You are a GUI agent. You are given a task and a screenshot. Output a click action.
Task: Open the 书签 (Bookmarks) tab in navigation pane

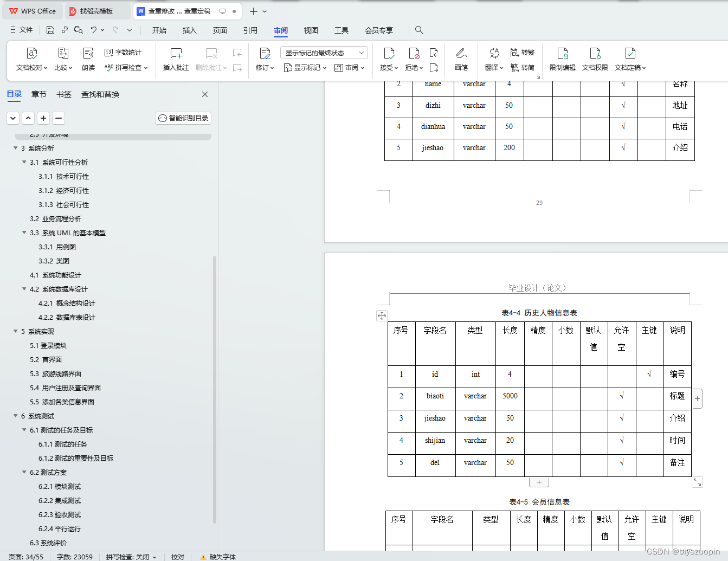64,94
